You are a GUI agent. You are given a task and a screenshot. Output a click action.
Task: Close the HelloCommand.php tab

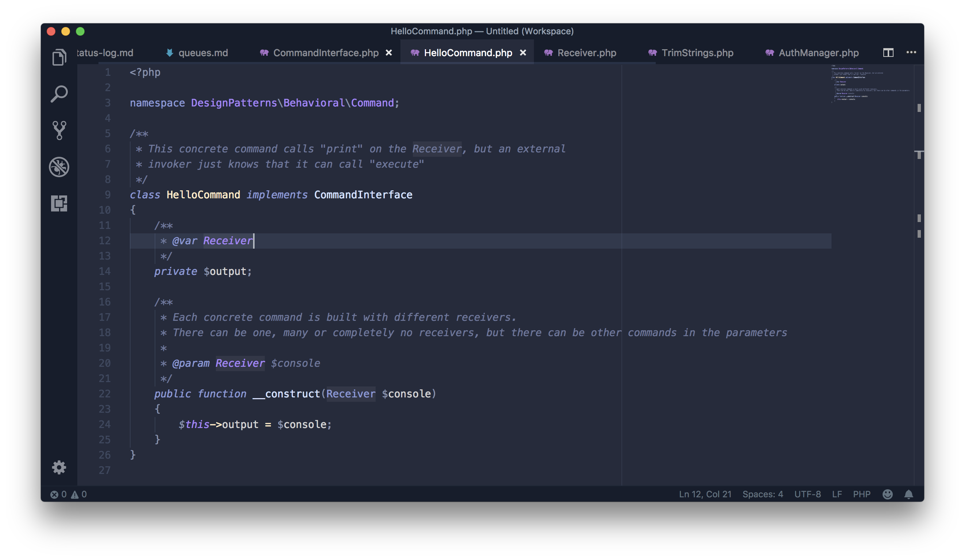523,53
